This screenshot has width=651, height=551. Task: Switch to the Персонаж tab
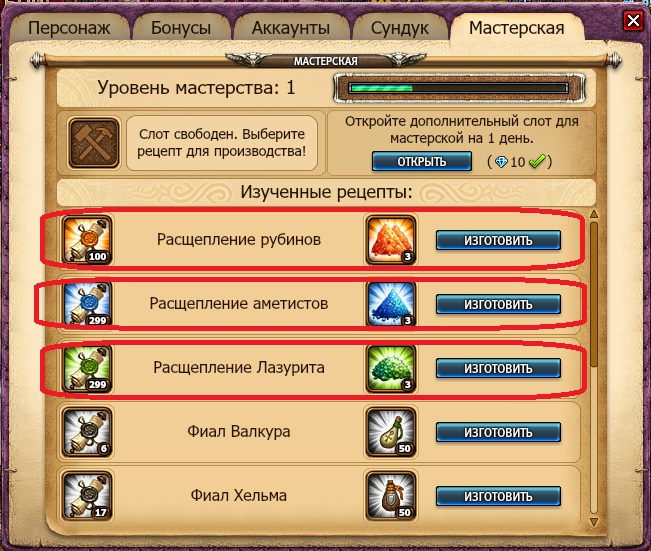click(69, 28)
